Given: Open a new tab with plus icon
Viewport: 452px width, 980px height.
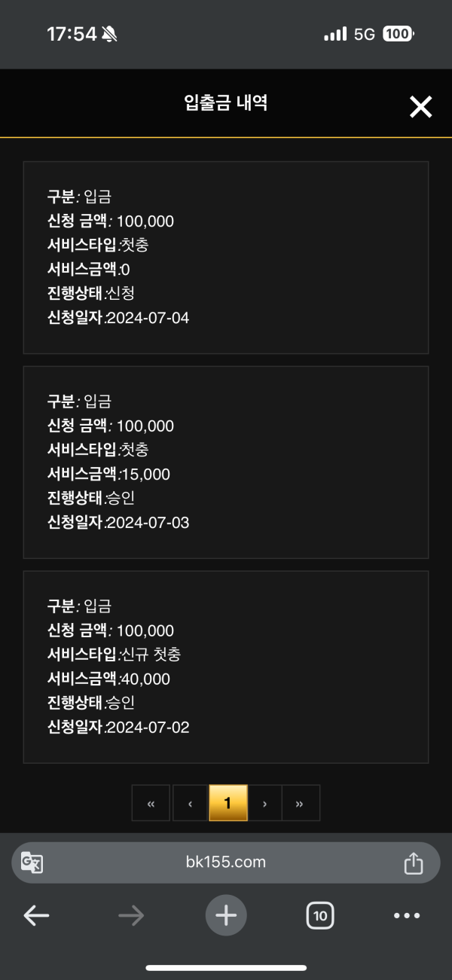Looking at the screenshot, I should pyautogui.click(x=226, y=915).
